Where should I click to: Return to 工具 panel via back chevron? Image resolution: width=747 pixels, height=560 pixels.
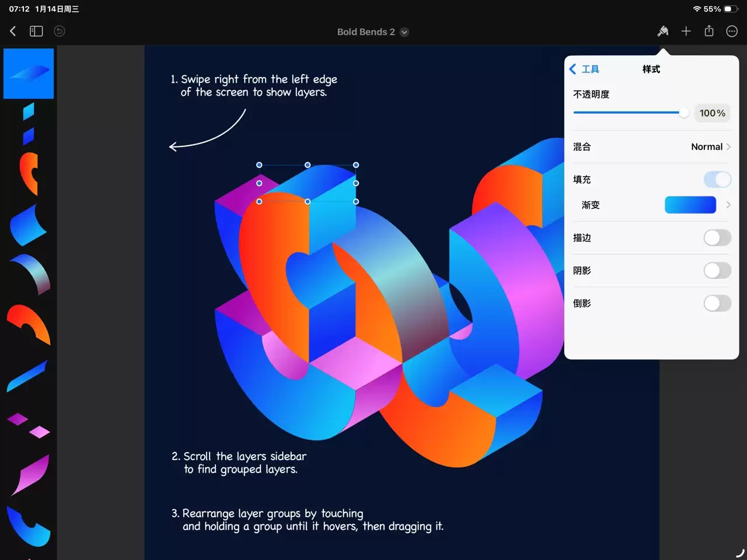(x=573, y=69)
